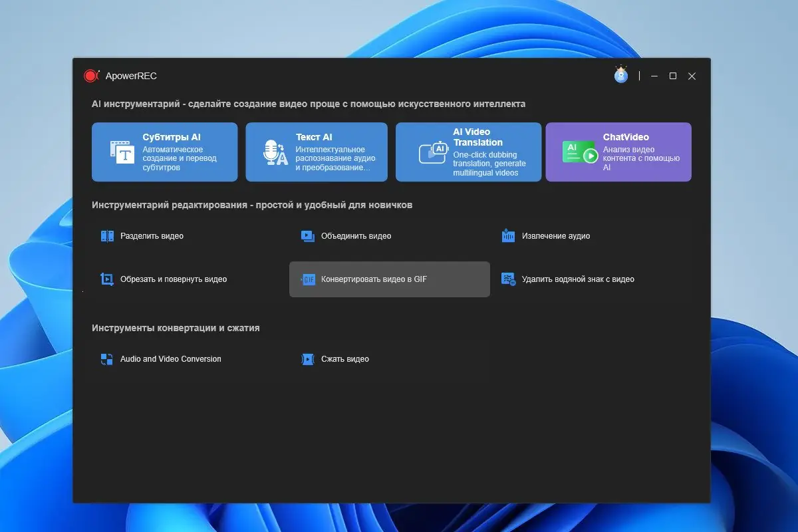Click the Извлечение аудио icon
This screenshot has width=798, height=532.
[508, 236]
